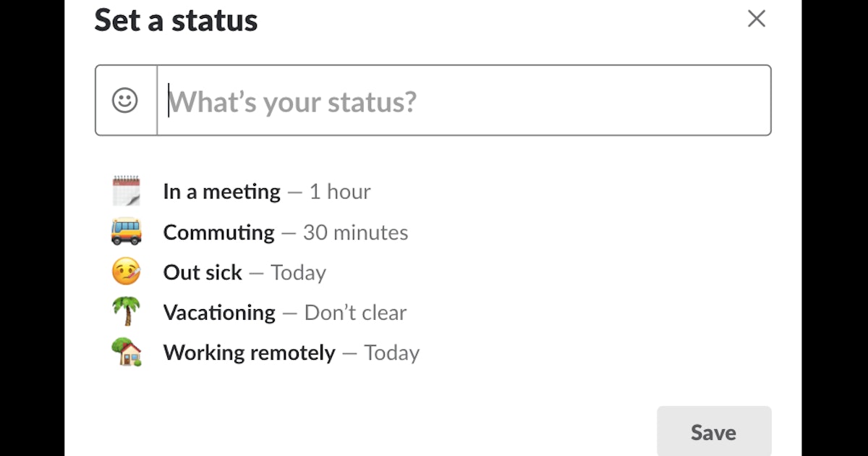Choose Working remotely as your status
This screenshot has width=868, height=456.
pyautogui.click(x=249, y=352)
